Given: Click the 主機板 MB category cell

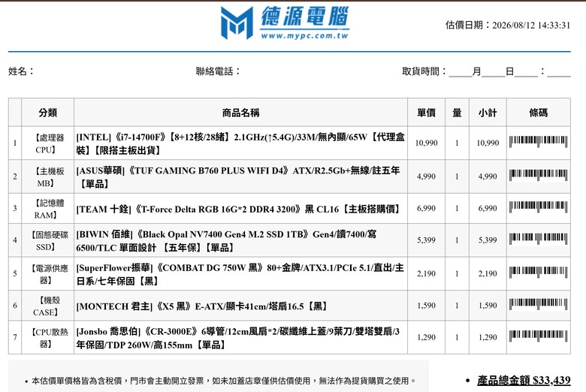Looking at the screenshot, I should (x=48, y=176).
